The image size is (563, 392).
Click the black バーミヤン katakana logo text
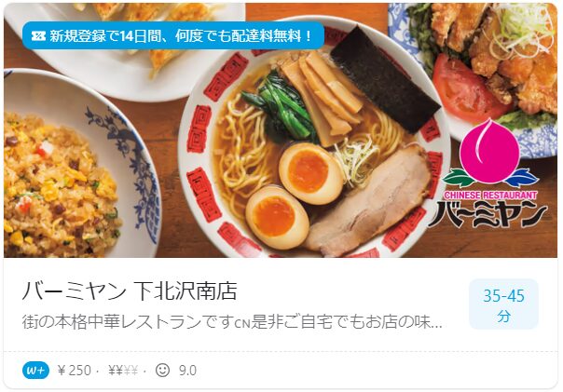487,214
